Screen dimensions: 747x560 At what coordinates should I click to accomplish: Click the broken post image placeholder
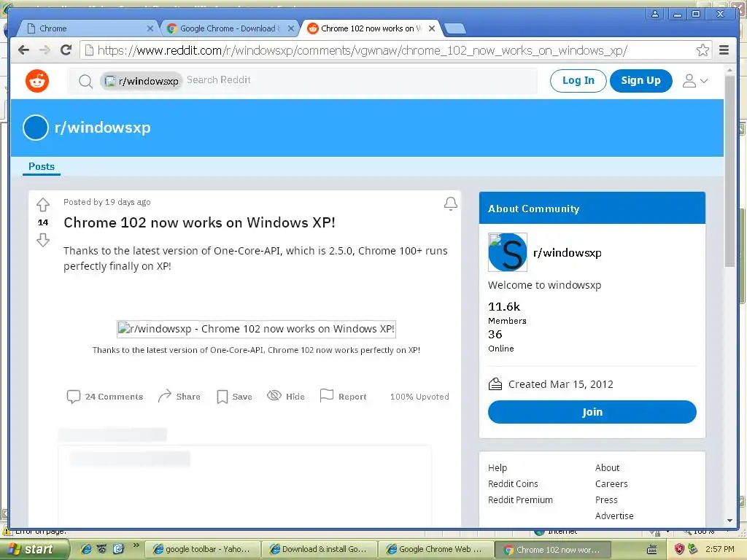(x=256, y=329)
